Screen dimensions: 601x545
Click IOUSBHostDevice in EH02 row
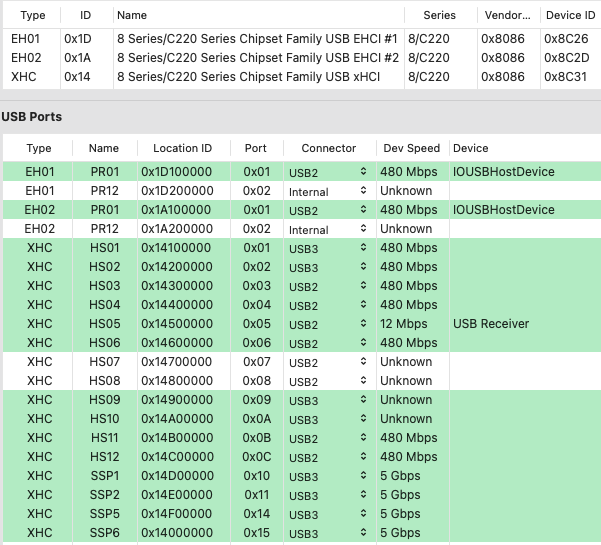pyautogui.click(x=504, y=210)
